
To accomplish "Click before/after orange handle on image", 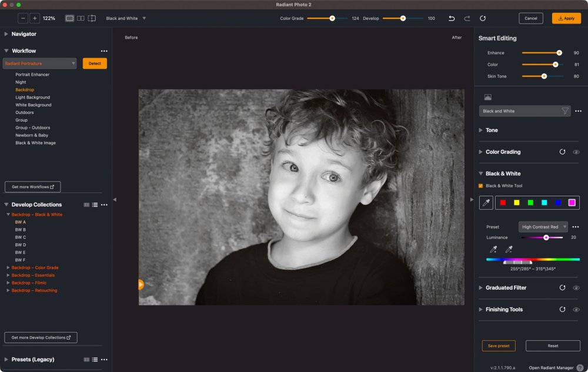I will [x=141, y=284].
